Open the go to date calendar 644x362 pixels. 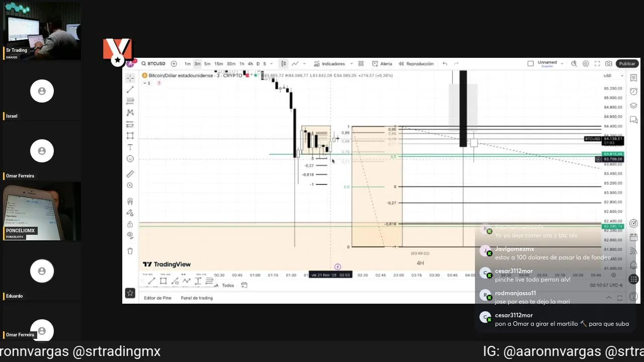coord(244,285)
